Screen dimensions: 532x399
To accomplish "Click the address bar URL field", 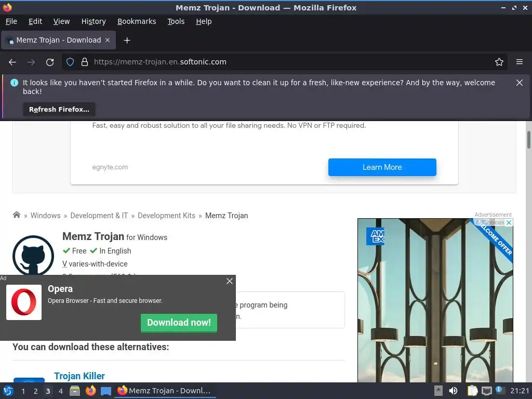I will 285,62.
